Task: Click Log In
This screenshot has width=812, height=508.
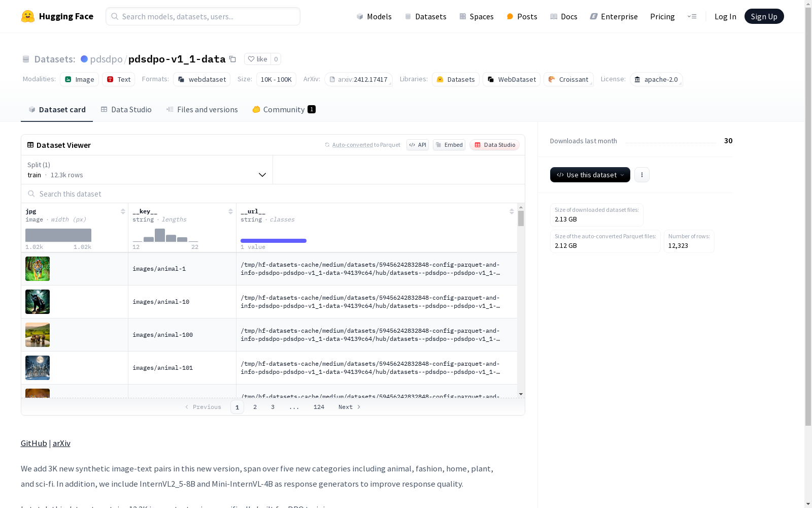Action: [x=725, y=16]
